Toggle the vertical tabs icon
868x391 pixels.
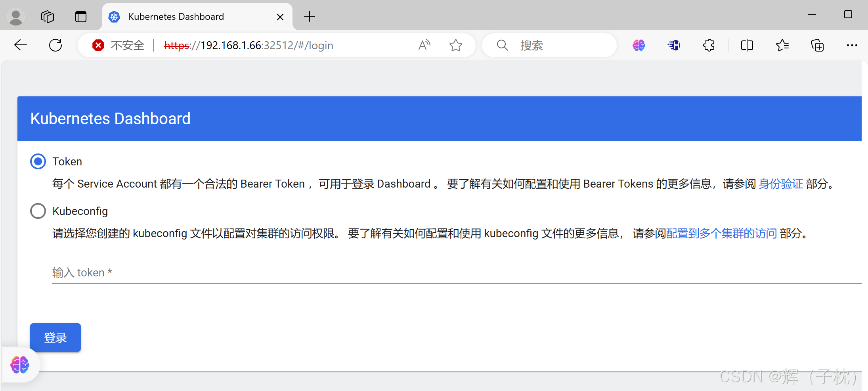click(x=81, y=17)
